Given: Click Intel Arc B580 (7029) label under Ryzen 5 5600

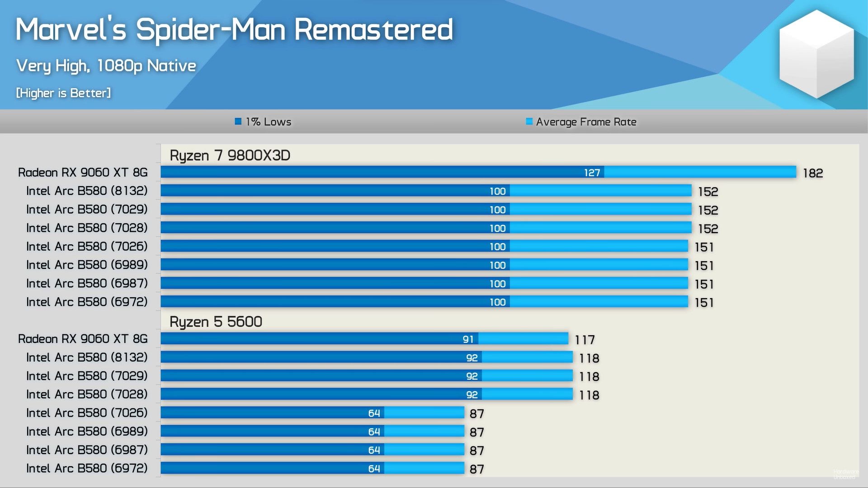Looking at the screenshot, I should [87, 376].
